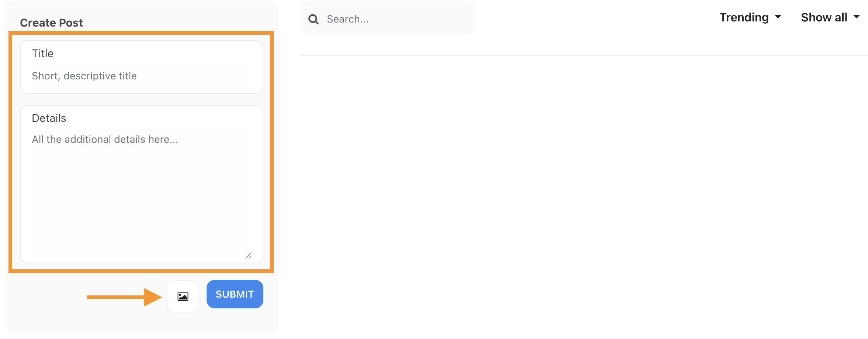Click the magnifying glass search icon
This screenshot has height=339, width=868.
(x=314, y=19)
